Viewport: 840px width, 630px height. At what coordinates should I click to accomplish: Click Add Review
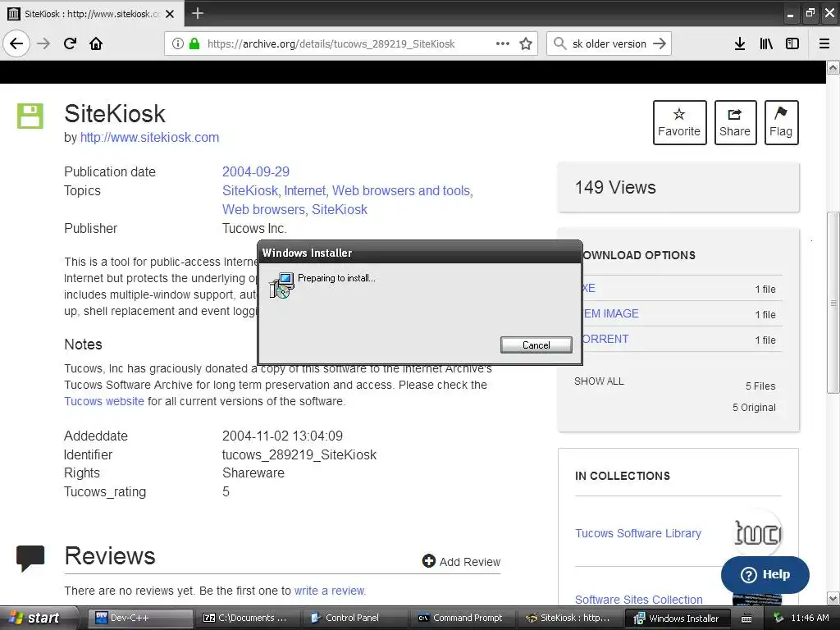461,561
